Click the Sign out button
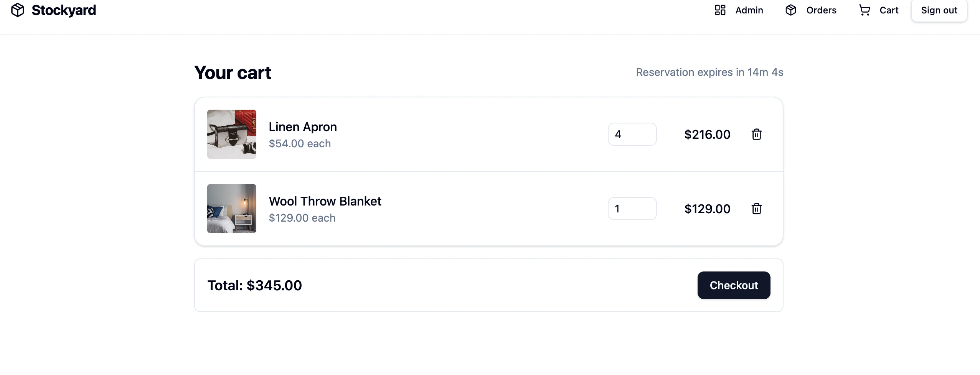This screenshot has width=980, height=375. (x=939, y=10)
